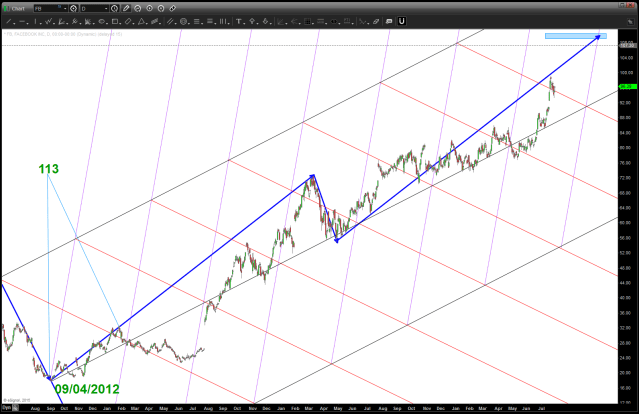
Task: Click the comment bubble icon
Action: coord(388,22)
